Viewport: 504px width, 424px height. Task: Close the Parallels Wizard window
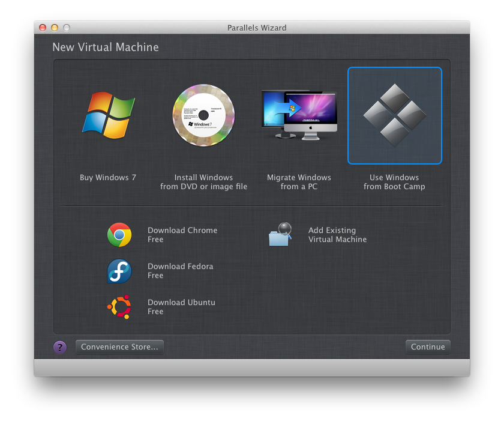(x=43, y=28)
